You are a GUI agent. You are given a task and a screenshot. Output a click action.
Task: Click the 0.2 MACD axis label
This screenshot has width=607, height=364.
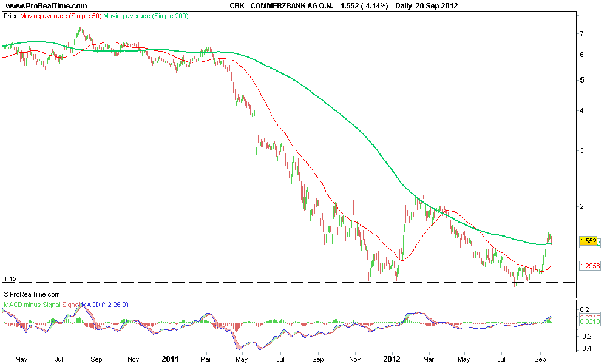click(x=585, y=309)
